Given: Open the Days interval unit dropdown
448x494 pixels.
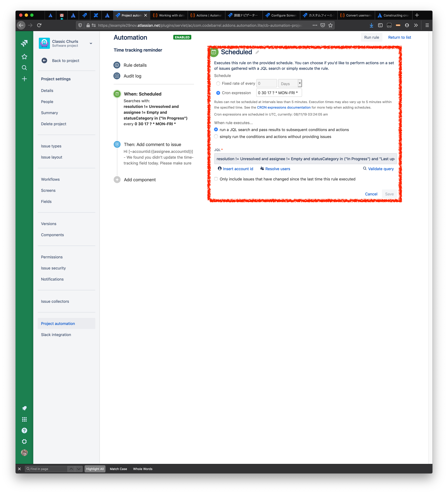Looking at the screenshot, I should 290,84.
